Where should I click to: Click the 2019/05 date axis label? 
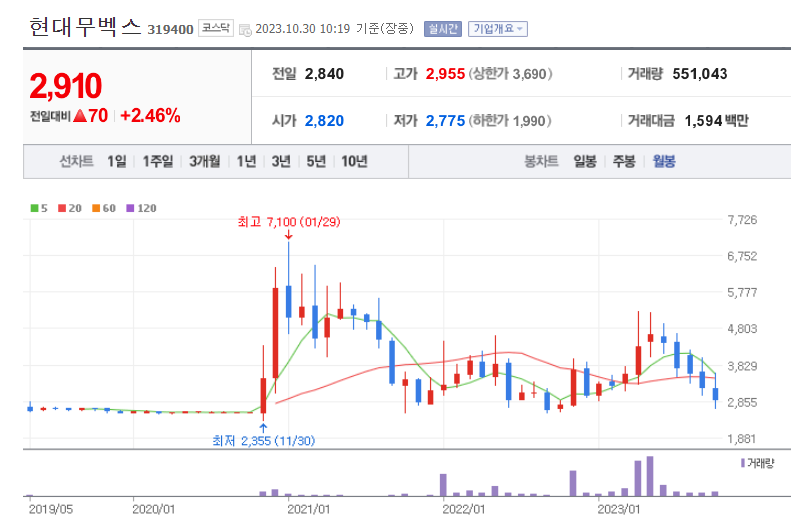click(50, 509)
